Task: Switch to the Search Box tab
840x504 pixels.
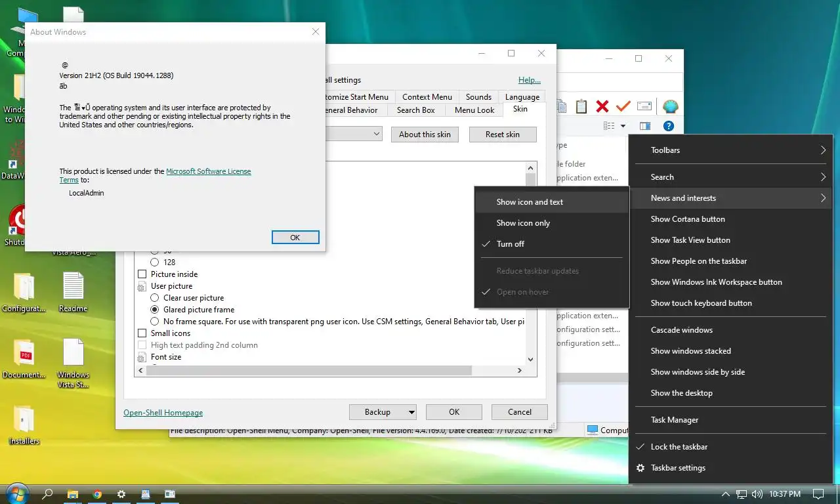Action: (415, 110)
